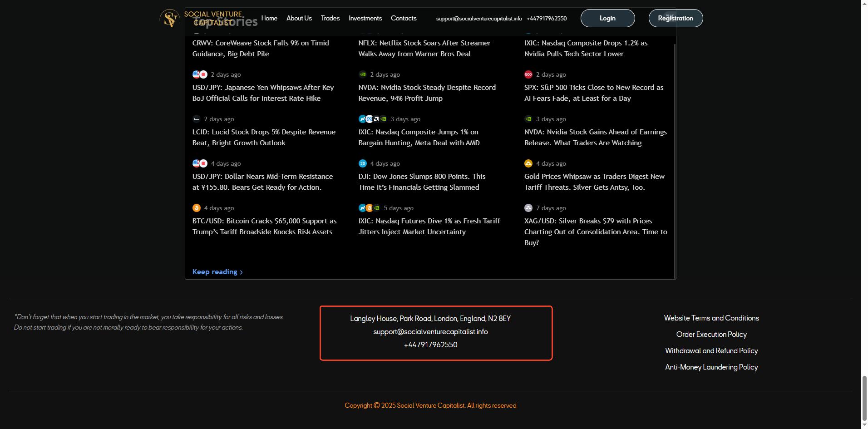Open the Home menu item
This screenshot has width=868, height=429.
pos(269,18)
